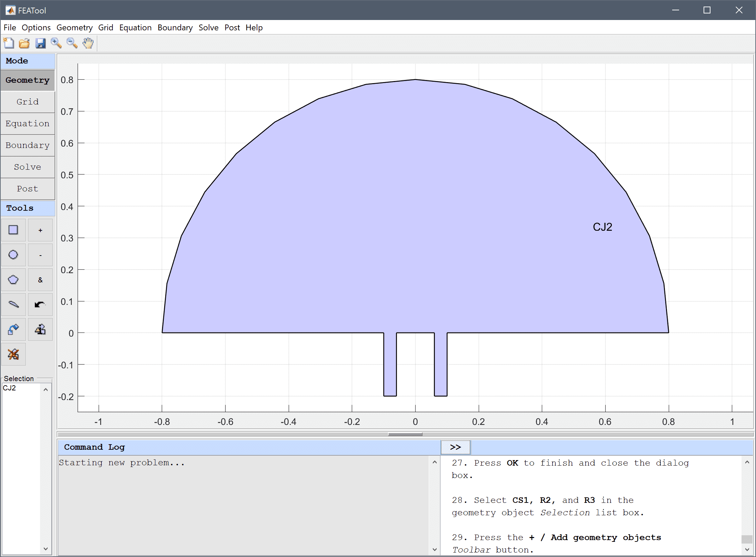756x557 pixels.
Task: Click the horizontal splitter handle below plot
Action: click(x=405, y=434)
